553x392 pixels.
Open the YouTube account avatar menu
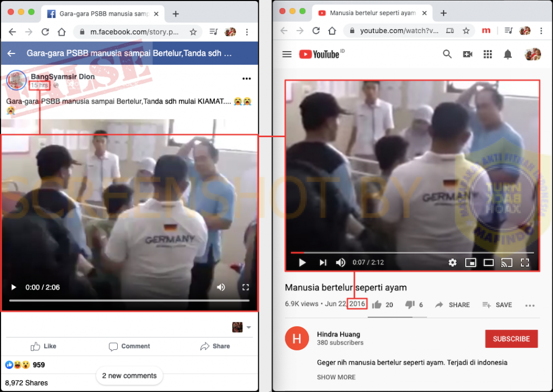[532, 55]
